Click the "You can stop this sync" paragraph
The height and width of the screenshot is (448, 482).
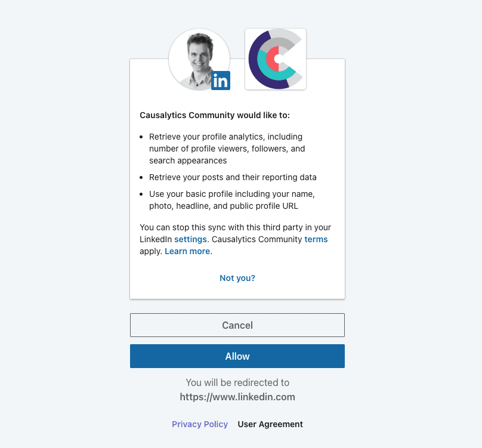[x=235, y=239]
